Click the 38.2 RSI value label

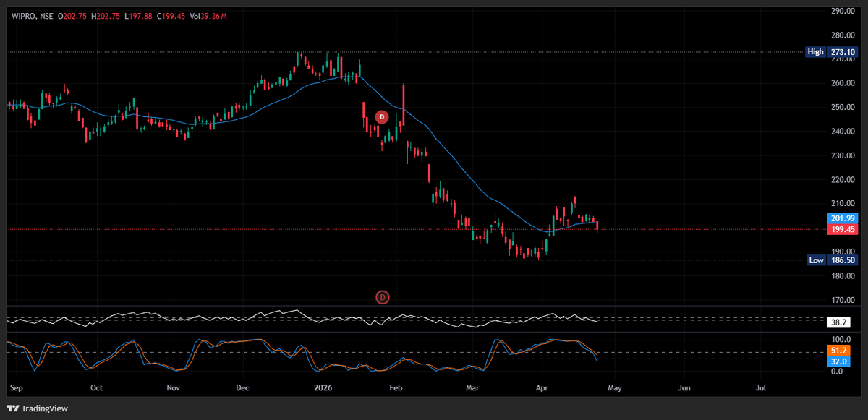(838, 322)
